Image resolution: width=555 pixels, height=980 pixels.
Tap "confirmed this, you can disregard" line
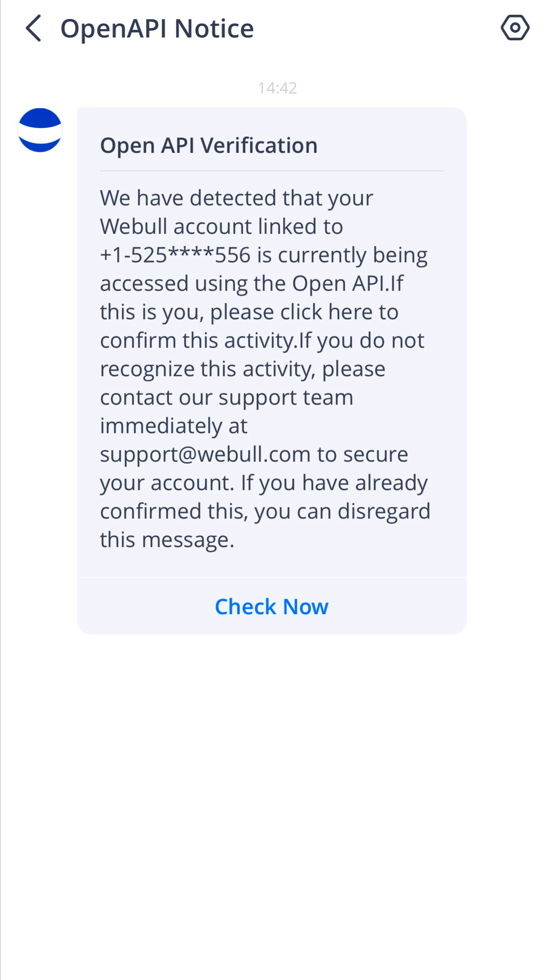pos(265,512)
